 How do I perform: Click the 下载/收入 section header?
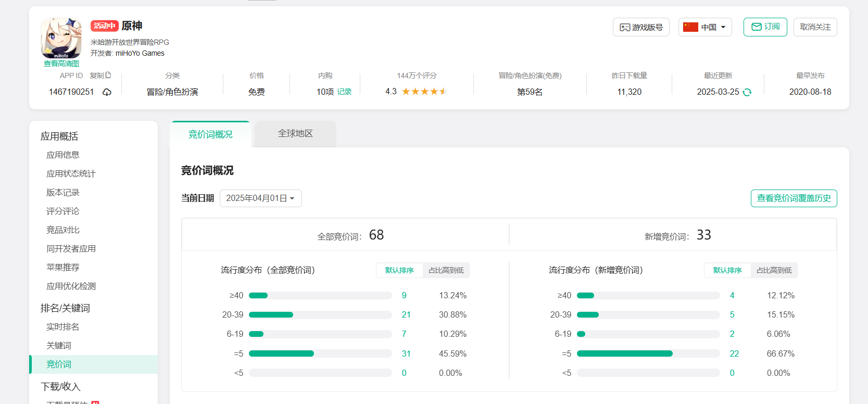coord(60,387)
